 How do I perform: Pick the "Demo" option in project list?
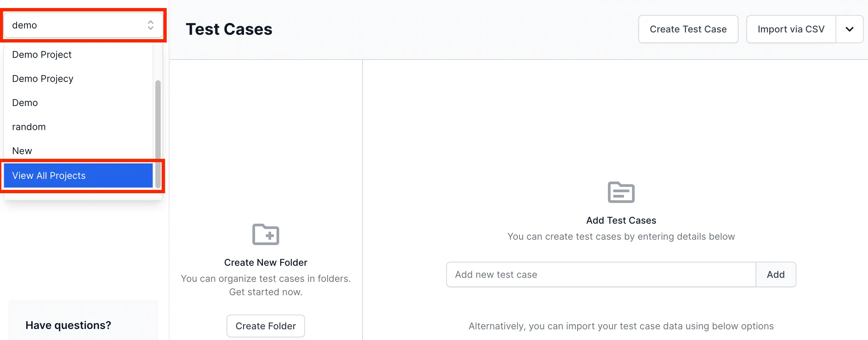coord(25,103)
